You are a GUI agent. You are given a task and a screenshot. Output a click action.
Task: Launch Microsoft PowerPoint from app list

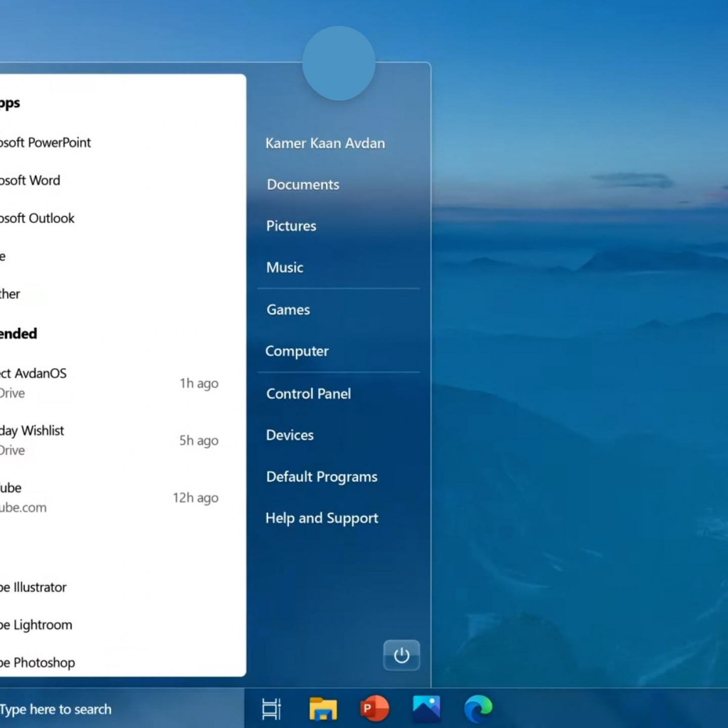[x=45, y=142]
